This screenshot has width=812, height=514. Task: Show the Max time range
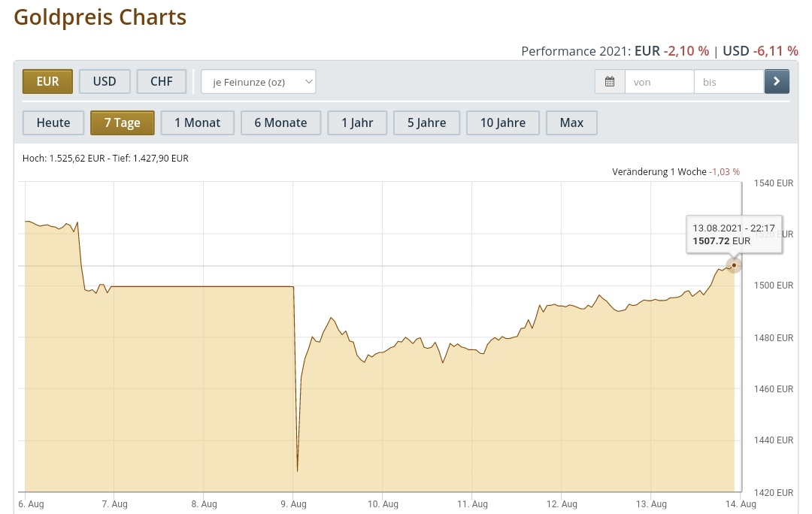coord(571,122)
